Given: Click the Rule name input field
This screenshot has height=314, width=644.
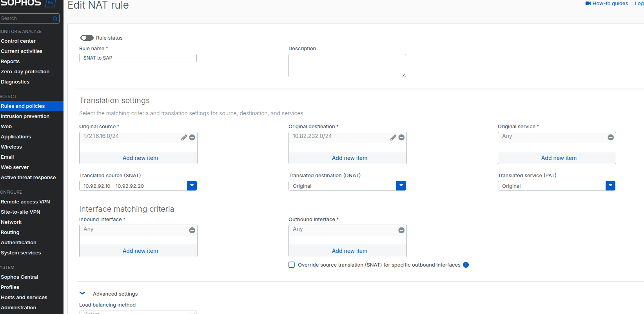Looking at the screenshot, I should pos(138,58).
